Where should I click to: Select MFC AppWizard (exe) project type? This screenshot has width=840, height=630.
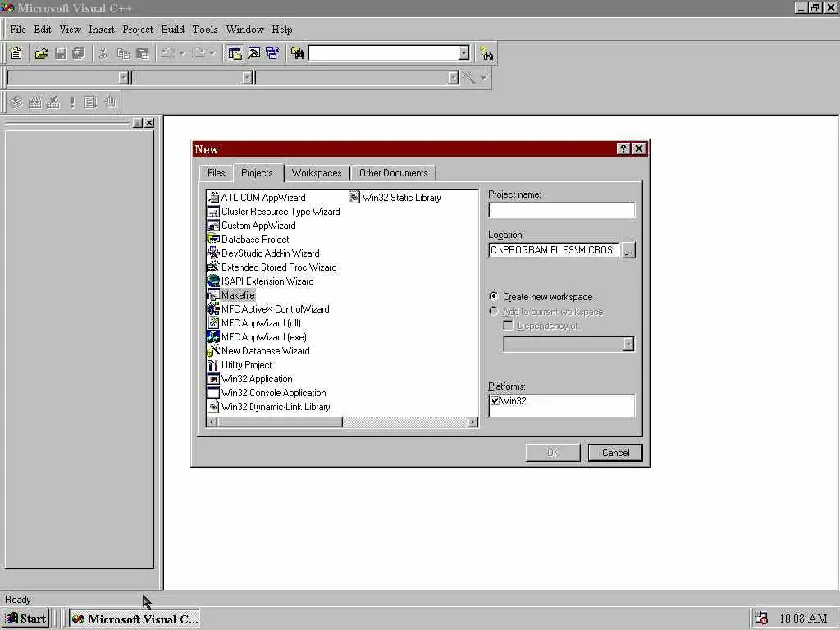(256, 337)
